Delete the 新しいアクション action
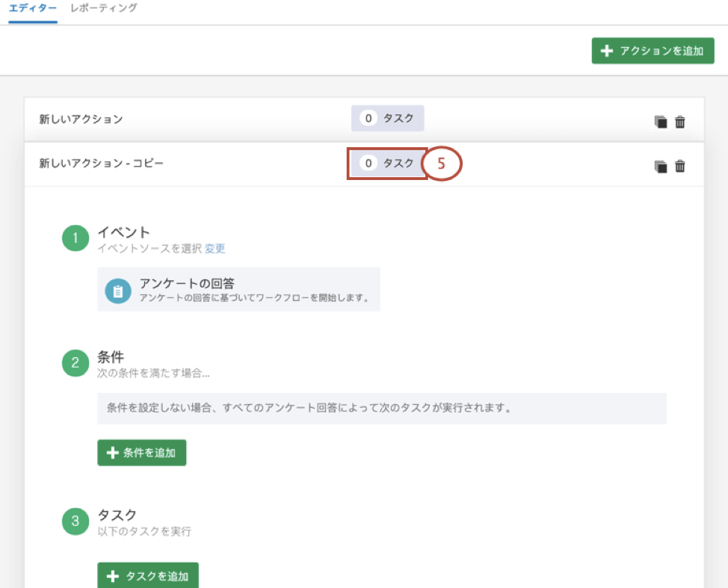This screenshot has height=588, width=728. pyautogui.click(x=680, y=120)
